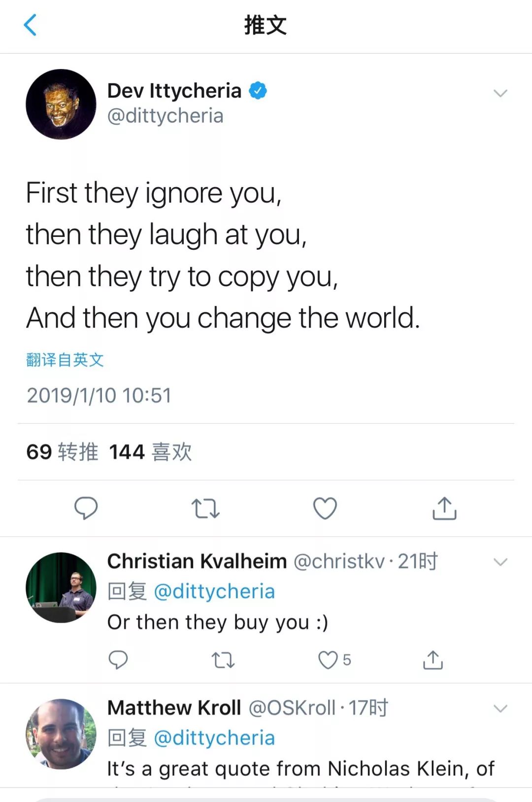Expand options for Christian Kvalheim's reply
The height and width of the screenshot is (802, 532).
click(500, 562)
